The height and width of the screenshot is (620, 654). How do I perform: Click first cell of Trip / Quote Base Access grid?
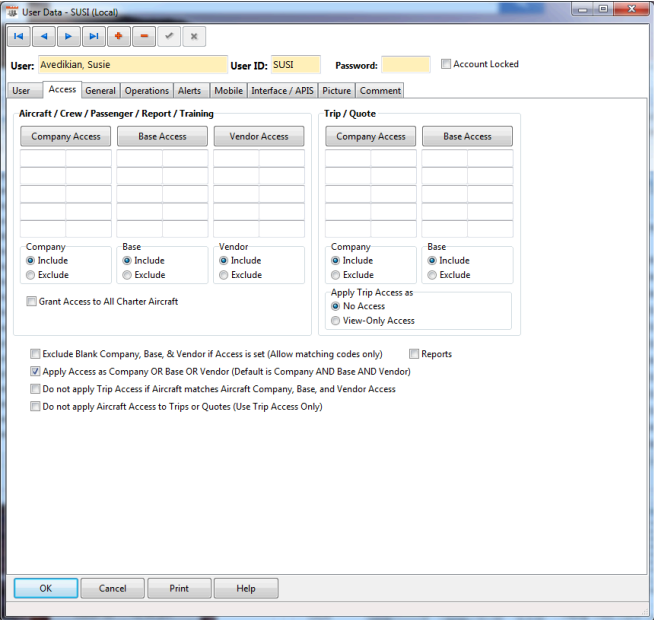click(x=445, y=159)
